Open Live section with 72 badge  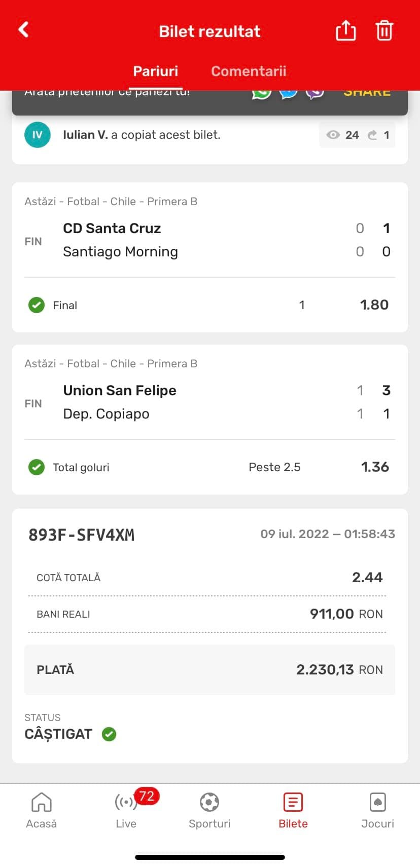coord(126,810)
